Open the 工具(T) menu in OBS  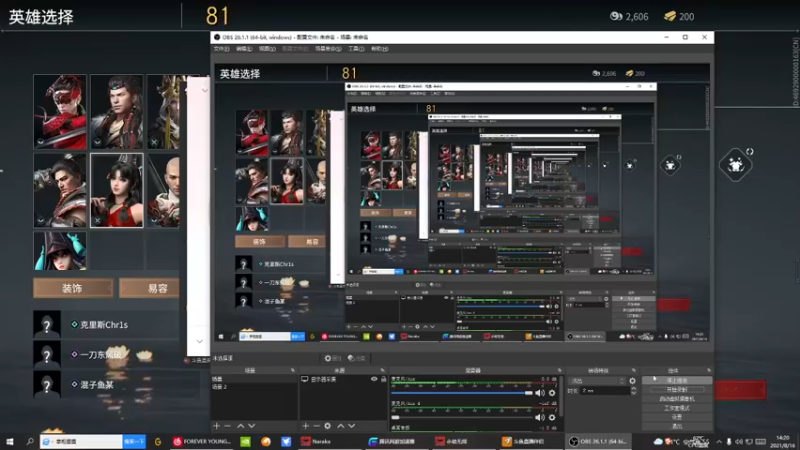coord(356,48)
